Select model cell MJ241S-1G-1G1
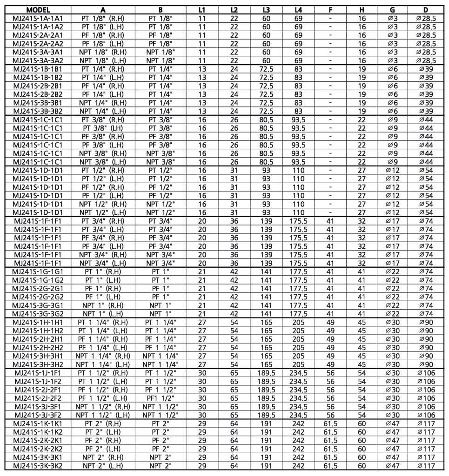 tap(38, 271)
